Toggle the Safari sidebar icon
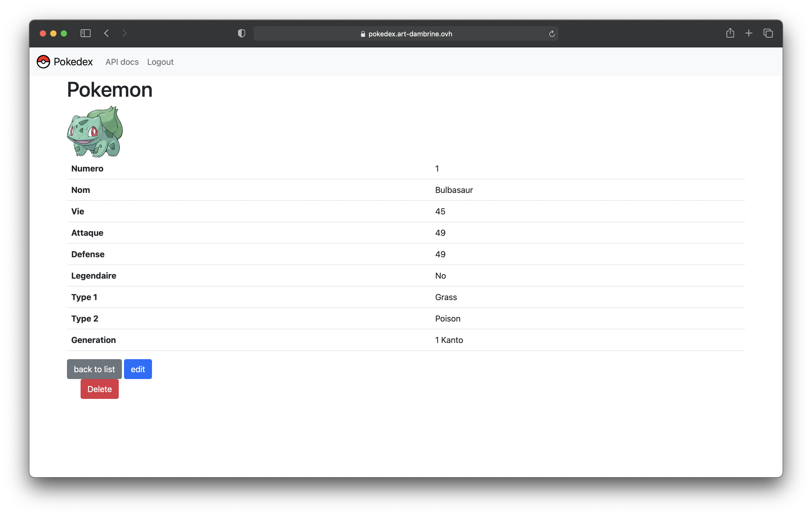 pos(86,33)
